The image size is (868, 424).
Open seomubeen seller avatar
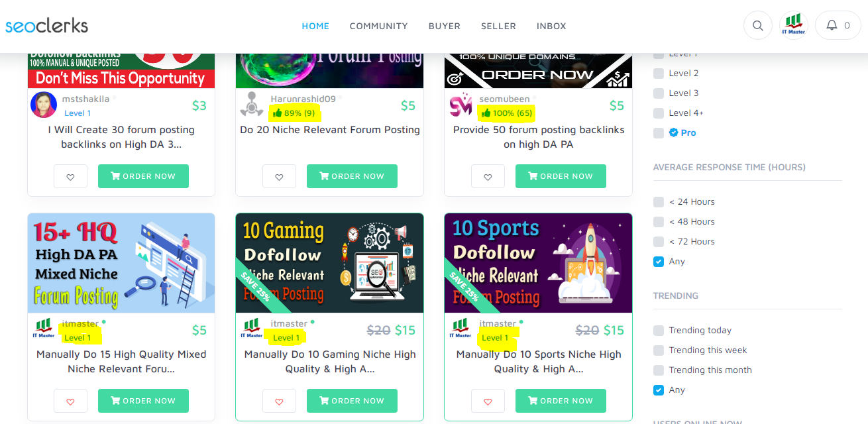(461, 105)
